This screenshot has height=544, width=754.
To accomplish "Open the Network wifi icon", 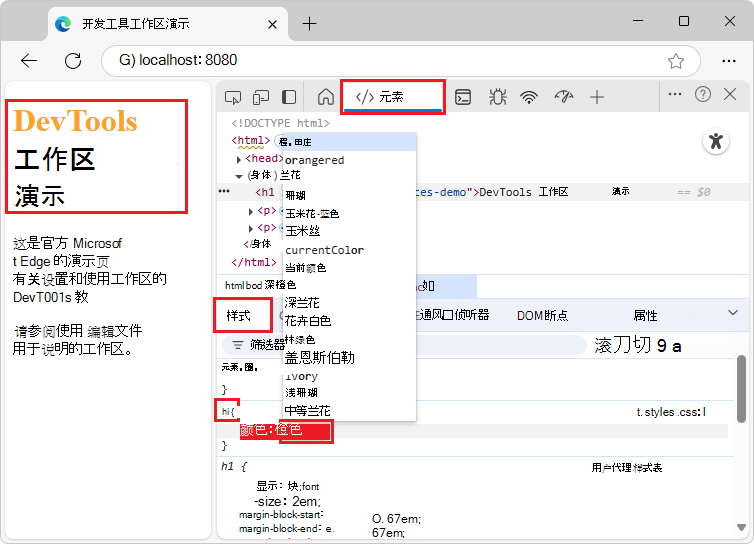I will (x=529, y=97).
